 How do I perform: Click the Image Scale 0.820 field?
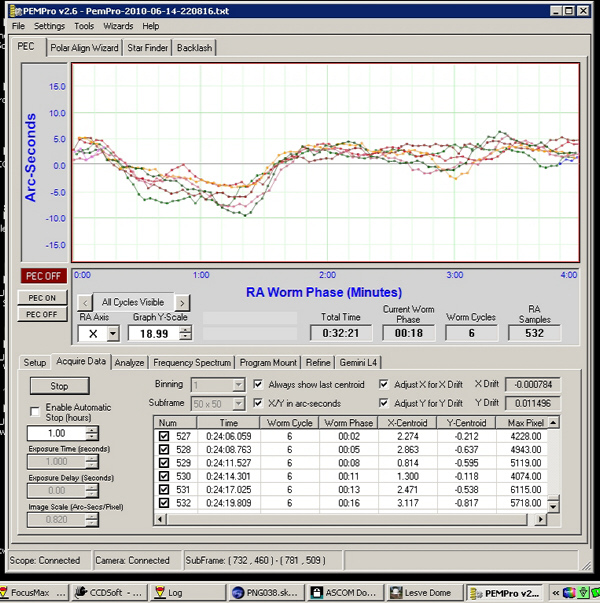(x=57, y=520)
